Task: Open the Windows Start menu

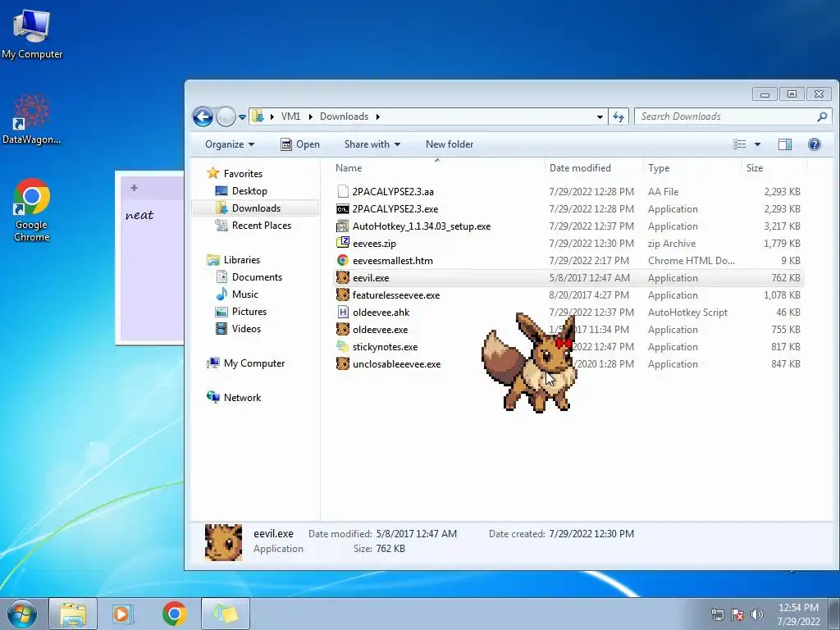Action: [x=21, y=614]
